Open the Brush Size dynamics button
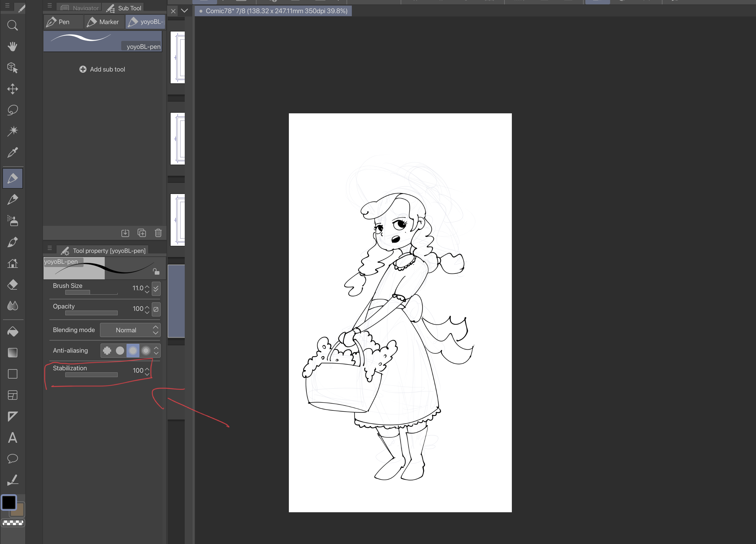The width and height of the screenshot is (756, 544). [x=156, y=288]
